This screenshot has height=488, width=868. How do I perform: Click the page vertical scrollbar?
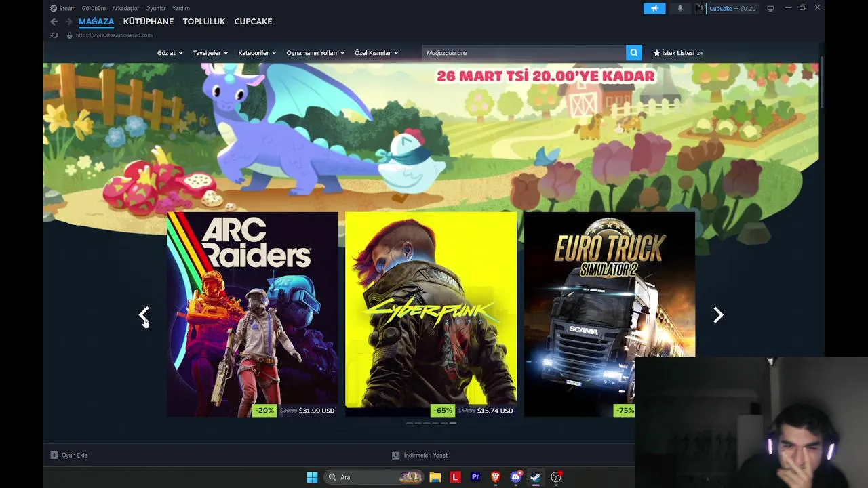click(821, 81)
